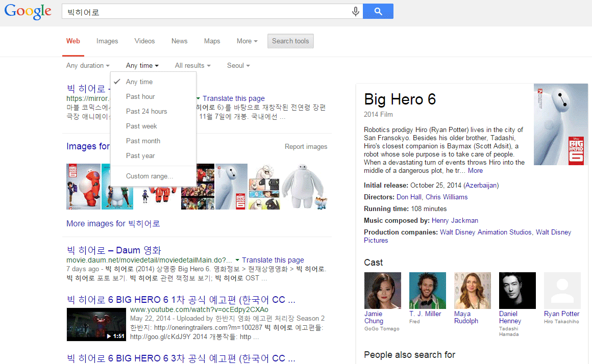The width and height of the screenshot is (592, 364).
Task: Open the Maya Rudolph name link
Action: pos(466,317)
